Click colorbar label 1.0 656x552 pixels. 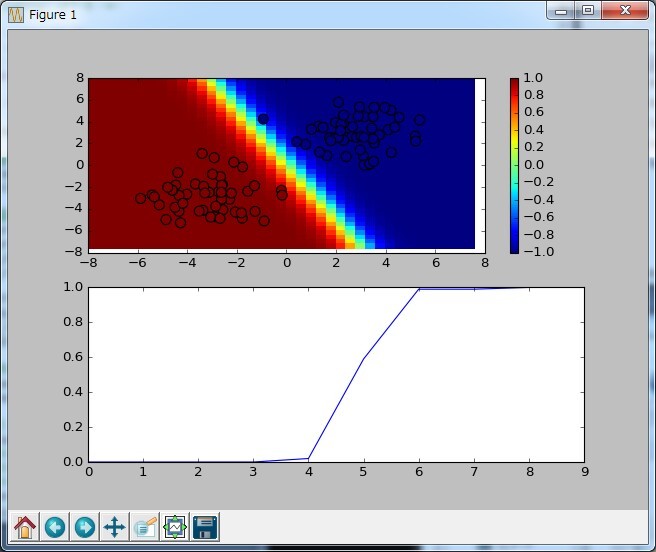click(x=533, y=78)
